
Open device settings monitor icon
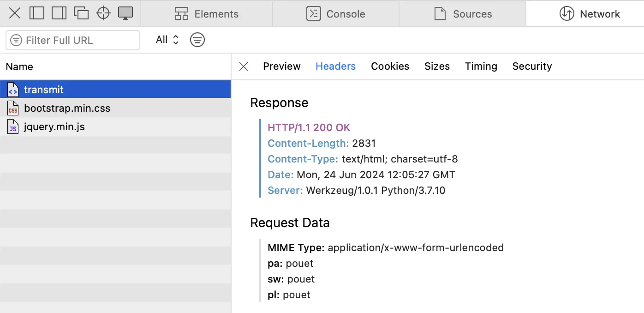[125, 13]
